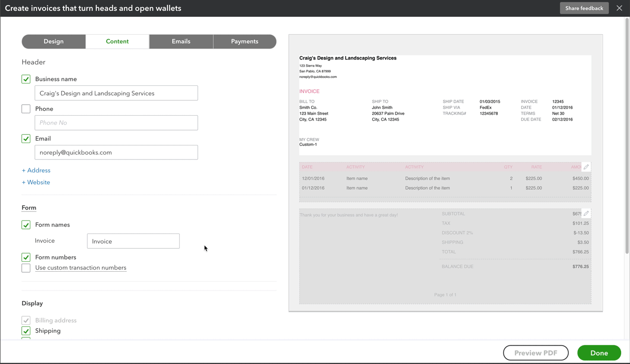Click the + Address link
Image resolution: width=630 pixels, height=364 pixels.
click(x=36, y=170)
